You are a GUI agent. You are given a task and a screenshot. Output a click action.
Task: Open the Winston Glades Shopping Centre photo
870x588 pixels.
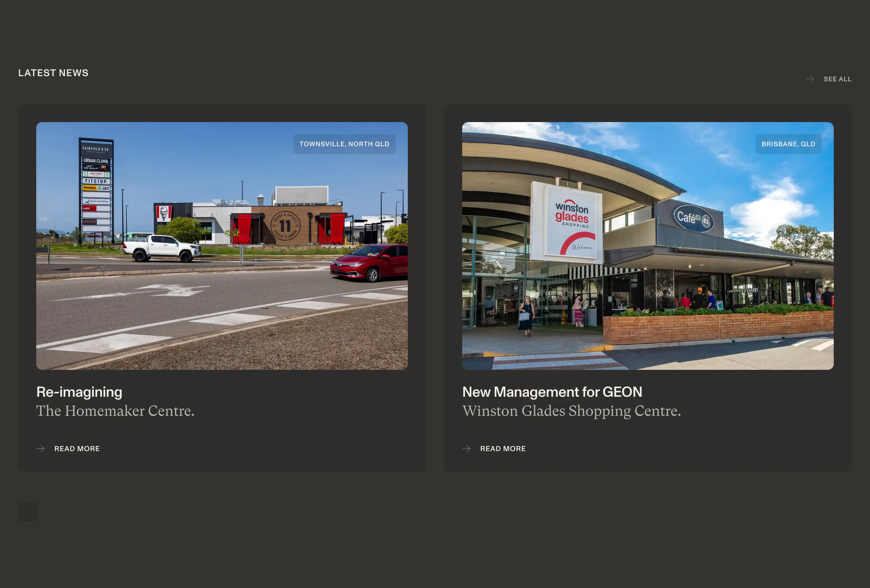(648, 246)
